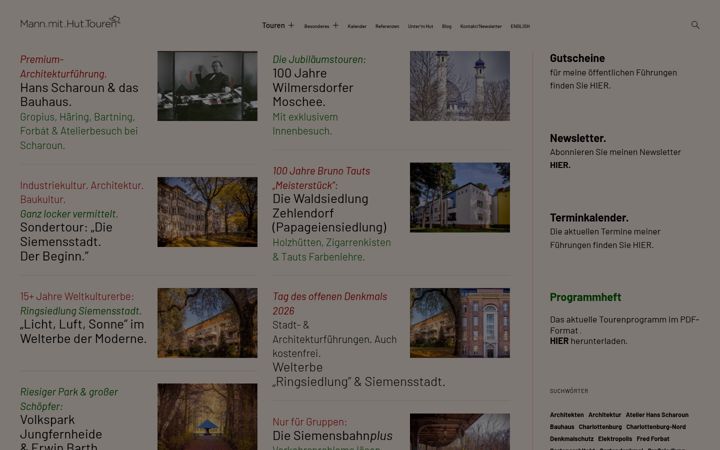Open the Besonderes menu item
This screenshot has height=450, width=720.
click(x=316, y=26)
